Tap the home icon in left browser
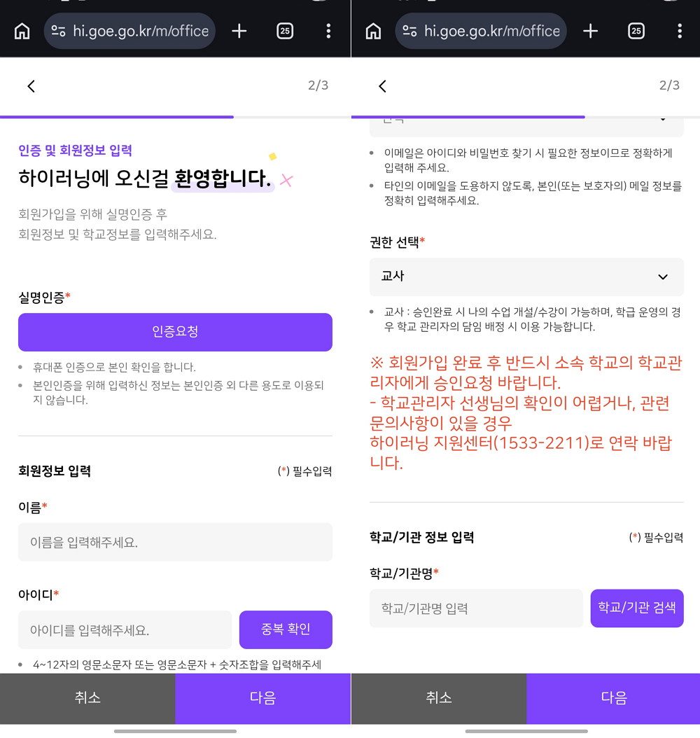700x738 pixels. pyautogui.click(x=22, y=32)
